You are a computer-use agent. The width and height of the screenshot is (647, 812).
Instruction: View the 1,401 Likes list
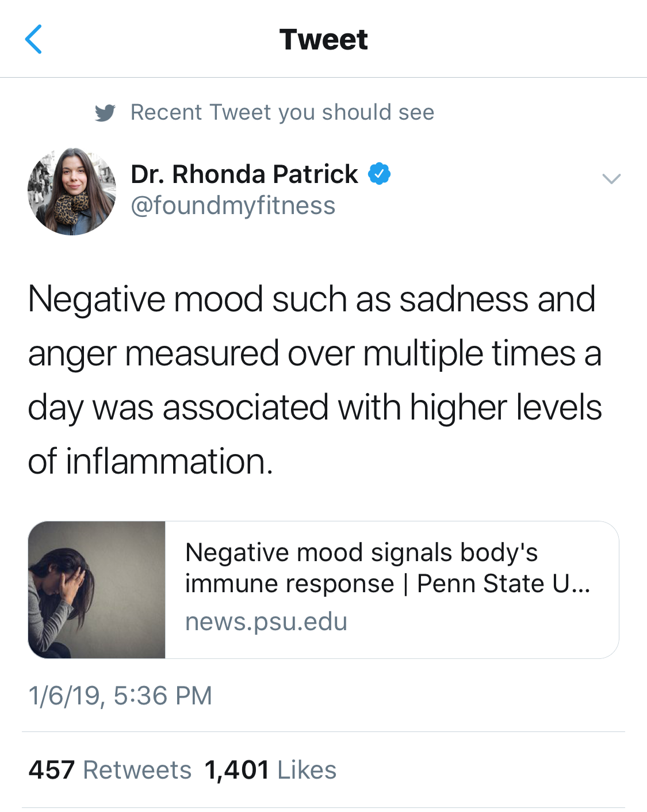click(x=270, y=770)
